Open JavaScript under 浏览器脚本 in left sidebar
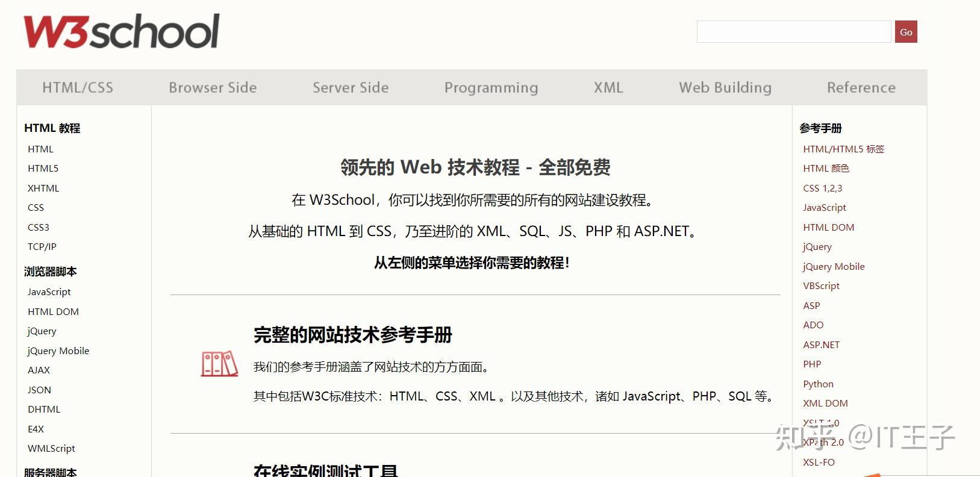 [49, 292]
